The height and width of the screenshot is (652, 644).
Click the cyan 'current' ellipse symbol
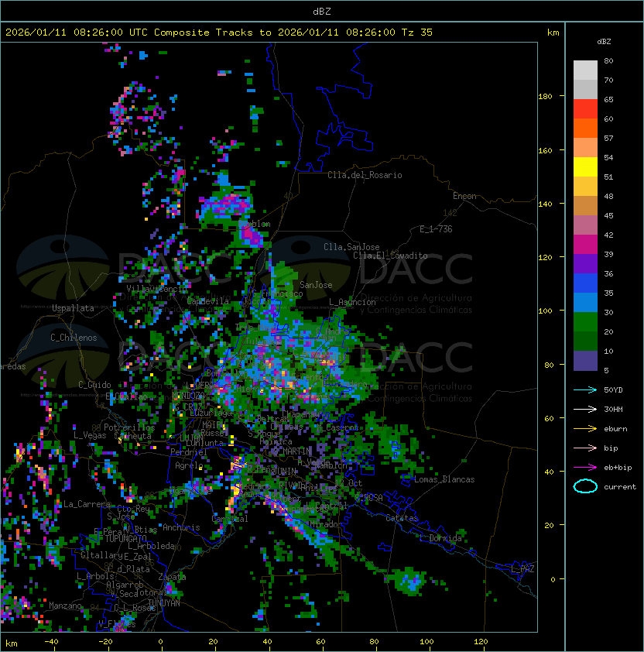click(x=585, y=486)
